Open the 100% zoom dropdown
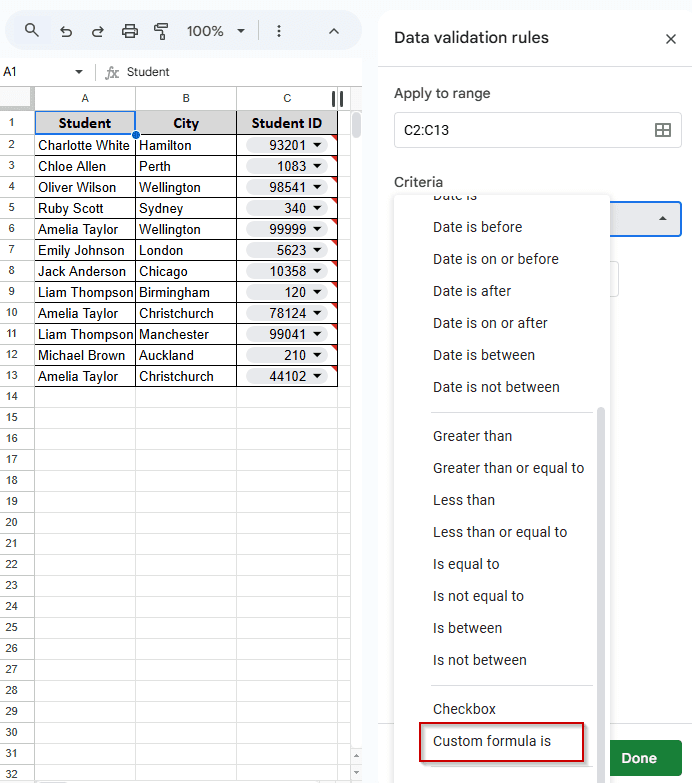 (241, 31)
